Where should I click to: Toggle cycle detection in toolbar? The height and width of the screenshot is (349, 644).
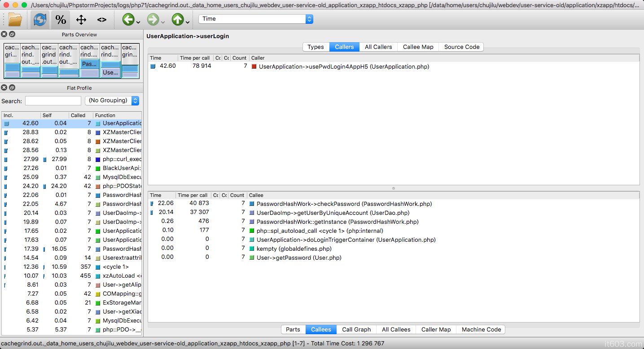pos(40,19)
